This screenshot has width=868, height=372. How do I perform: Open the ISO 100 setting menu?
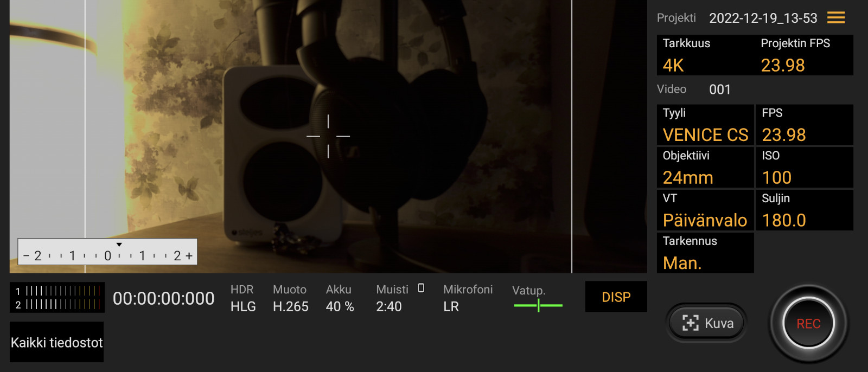pyautogui.click(x=805, y=168)
